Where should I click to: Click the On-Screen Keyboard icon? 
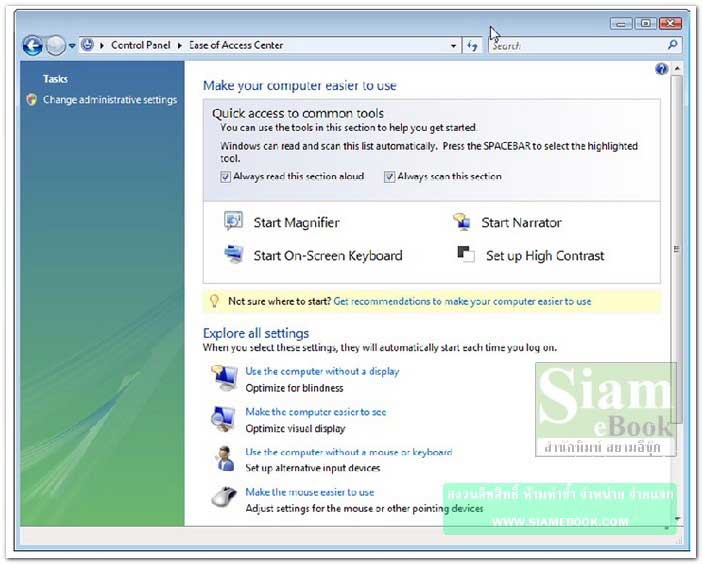(x=233, y=254)
